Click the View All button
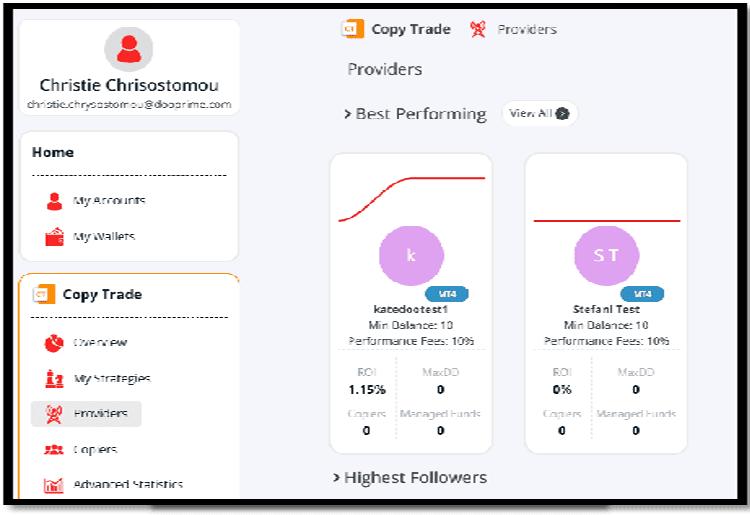 539,113
